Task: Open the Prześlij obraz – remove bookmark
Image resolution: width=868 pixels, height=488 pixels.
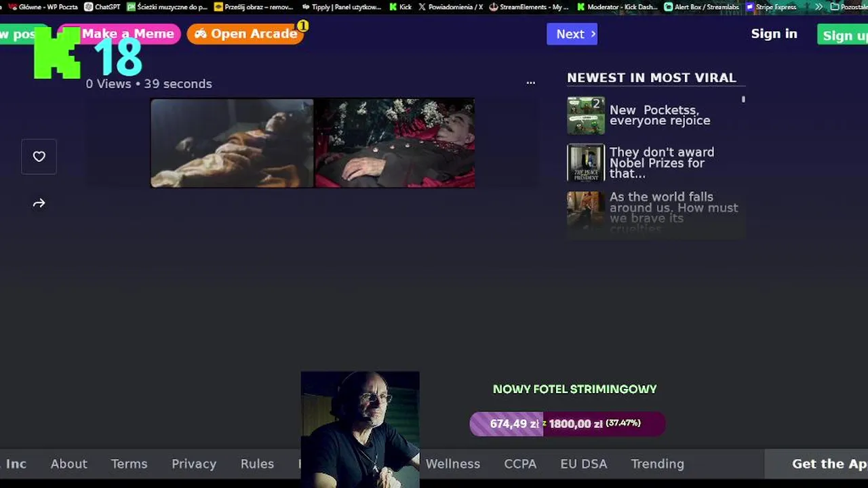Action: tap(254, 7)
